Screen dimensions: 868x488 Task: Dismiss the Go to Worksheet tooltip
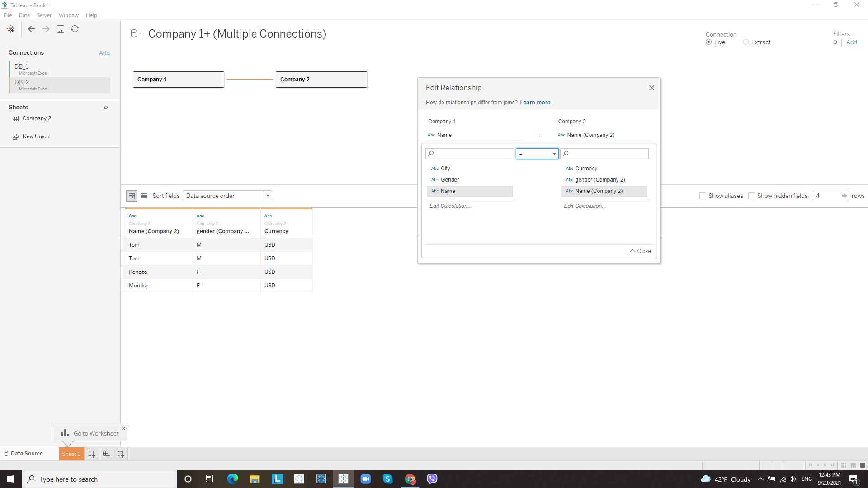click(x=123, y=428)
